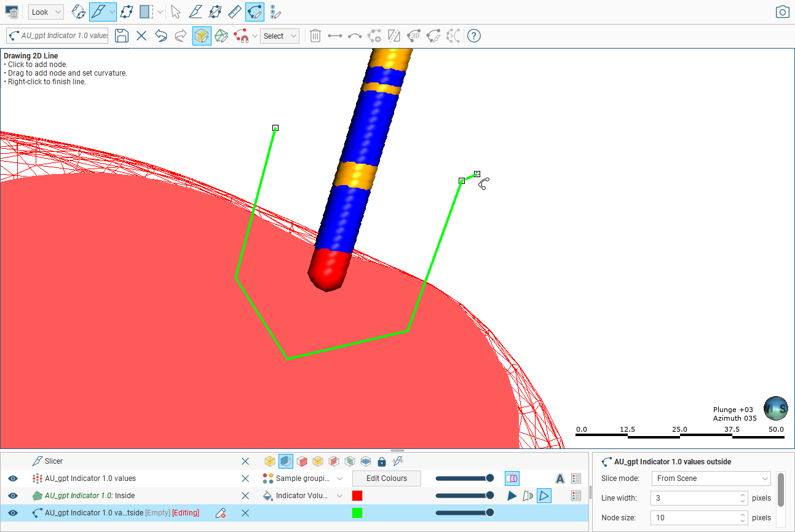Viewport: 795px width, 532px height.
Task: Toggle visibility of the polyline being edited
Action: pyautogui.click(x=13, y=513)
